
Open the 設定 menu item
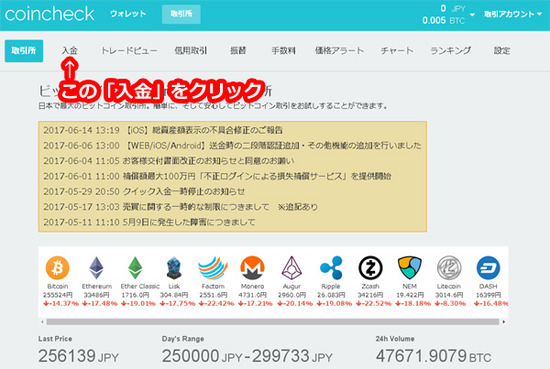click(502, 51)
